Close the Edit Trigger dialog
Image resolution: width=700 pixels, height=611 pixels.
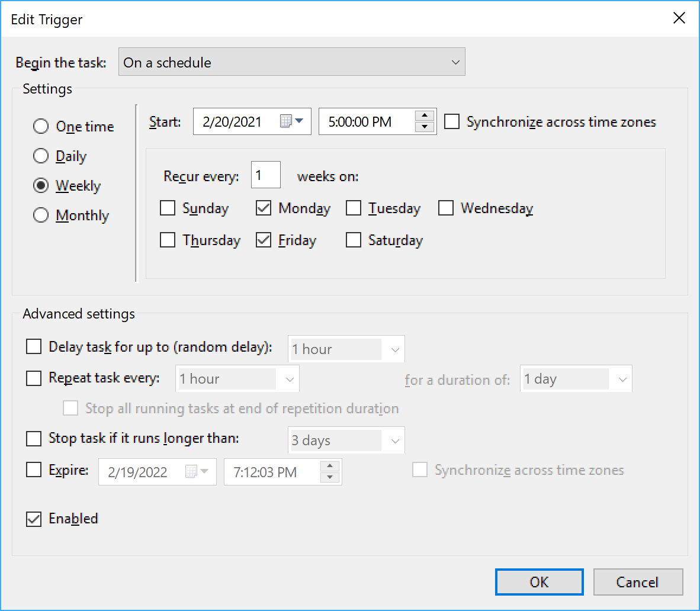[679, 18]
